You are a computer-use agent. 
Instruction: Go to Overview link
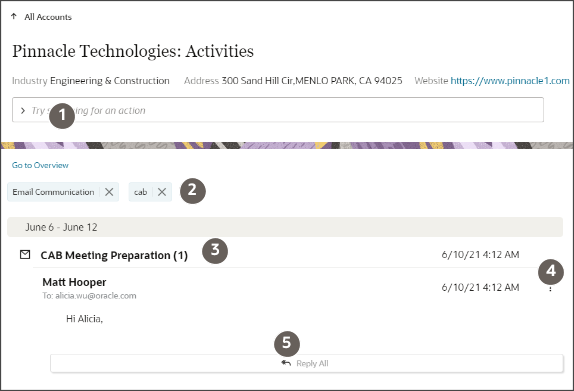[40, 165]
